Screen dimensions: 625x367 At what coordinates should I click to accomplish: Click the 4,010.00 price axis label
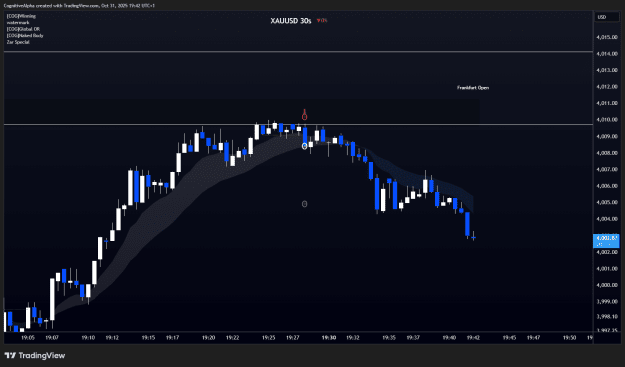607,120
